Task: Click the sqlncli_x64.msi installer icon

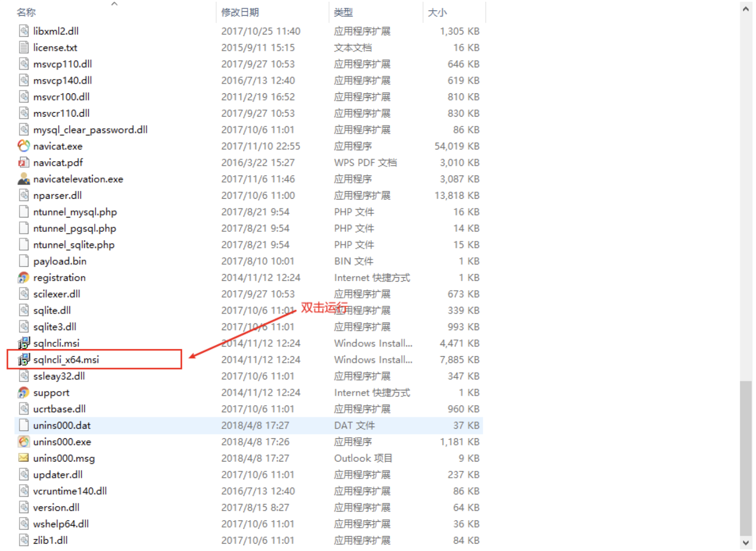Action: coord(24,360)
